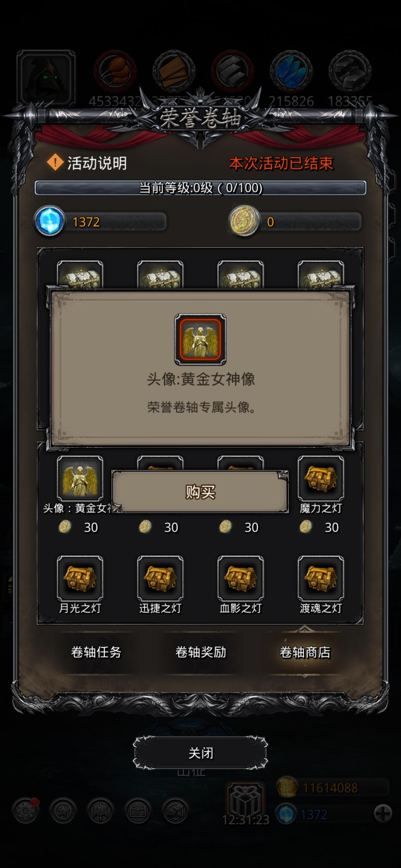Tap the 月光之灯 golden chest icon

80,578
